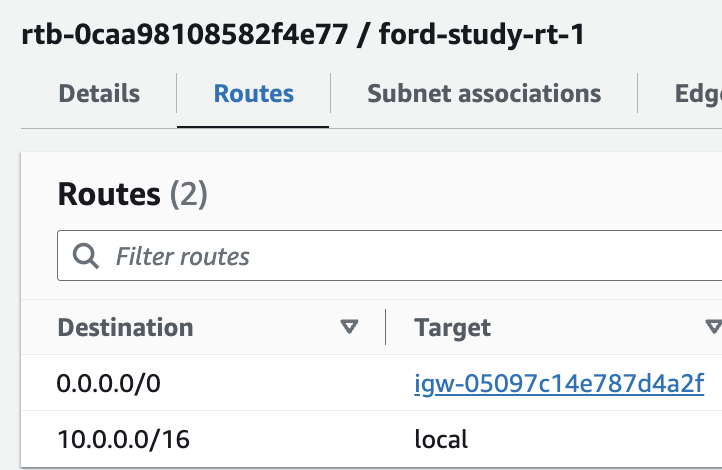Screen dimensions: 722x470
Task: Click the Target column sort arrow
Action: pyautogui.click(x=714, y=327)
